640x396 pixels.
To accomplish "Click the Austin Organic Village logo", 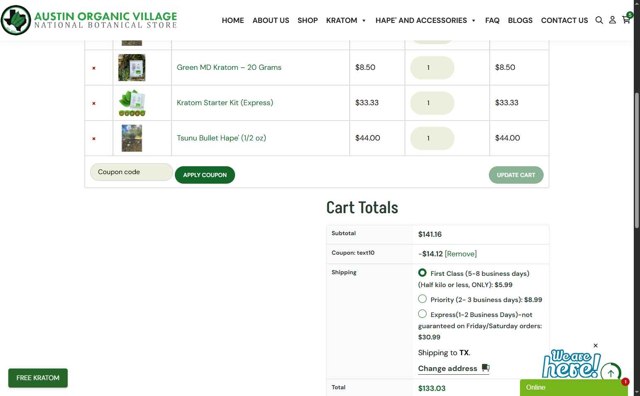I will pyautogui.click(x=89, y=20).
